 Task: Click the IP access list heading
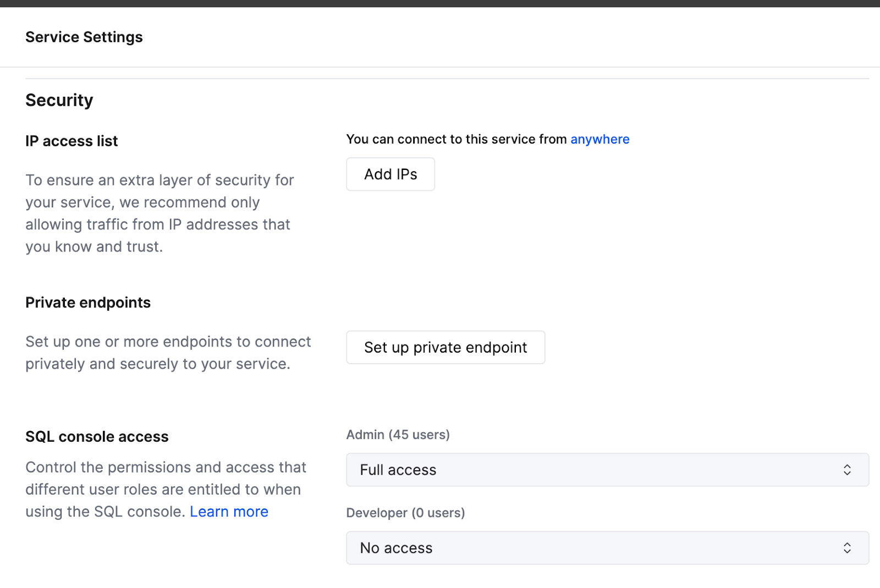point(71,141)
